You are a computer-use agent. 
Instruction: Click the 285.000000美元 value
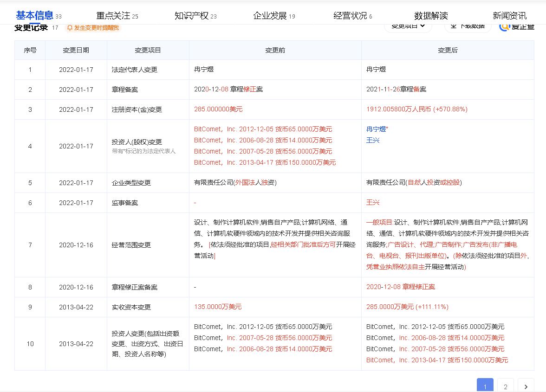point(218,109)
